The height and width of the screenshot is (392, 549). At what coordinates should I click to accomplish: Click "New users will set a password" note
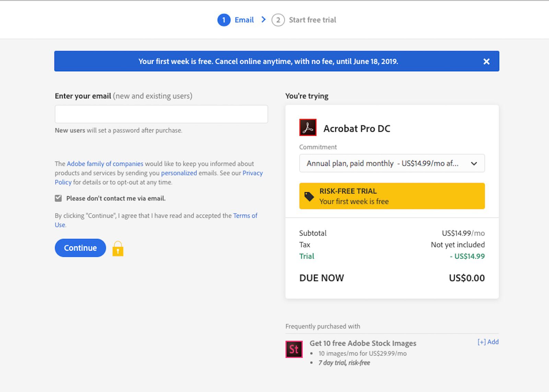(x=118, y=130)
